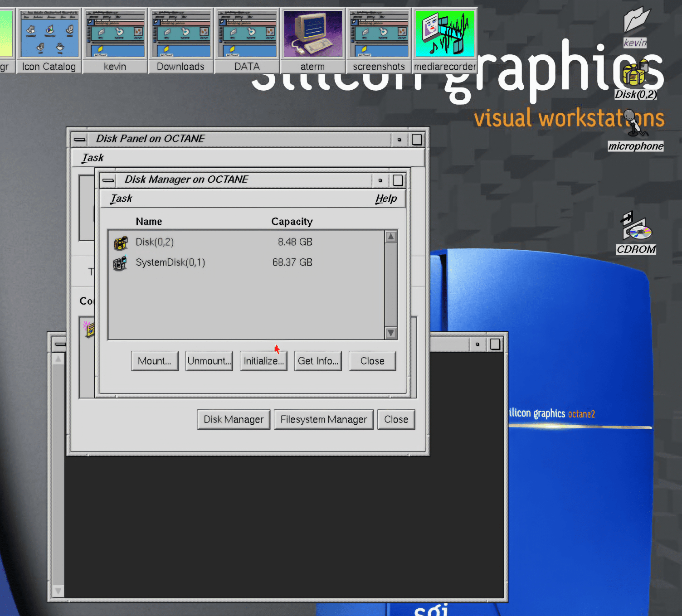The height and width of the screenshot is (616, 682).
Task: Open the Disk Manager window menu button
Action: 108,180
